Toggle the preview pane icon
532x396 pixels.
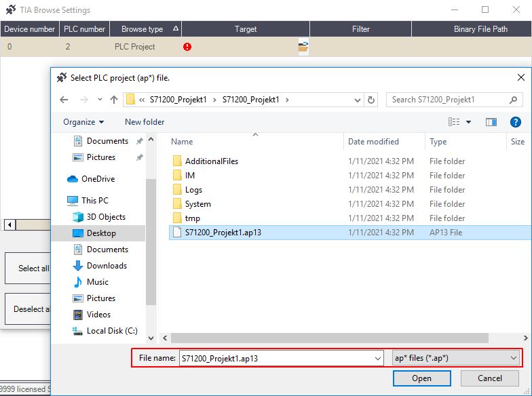coord(491,122)
